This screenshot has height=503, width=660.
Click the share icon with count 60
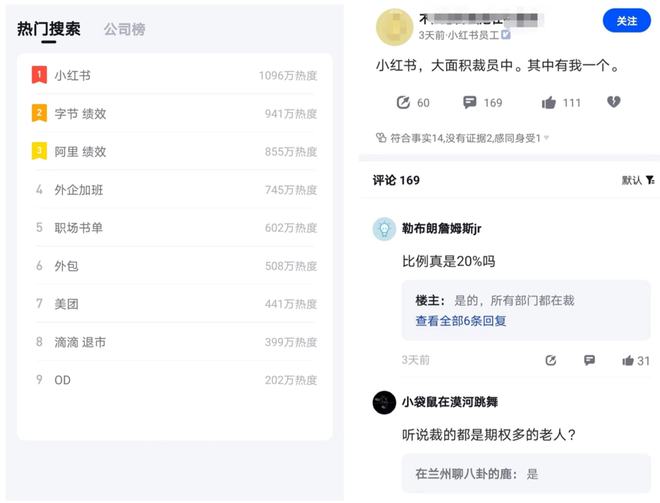coord(403,102)
